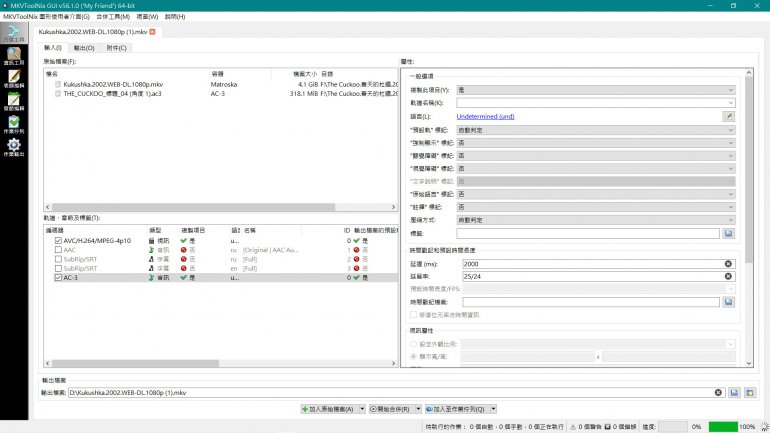Open the "Commentary" flag dropdown
Viewport: 770px width, 433px height.
tap(596, 207)
